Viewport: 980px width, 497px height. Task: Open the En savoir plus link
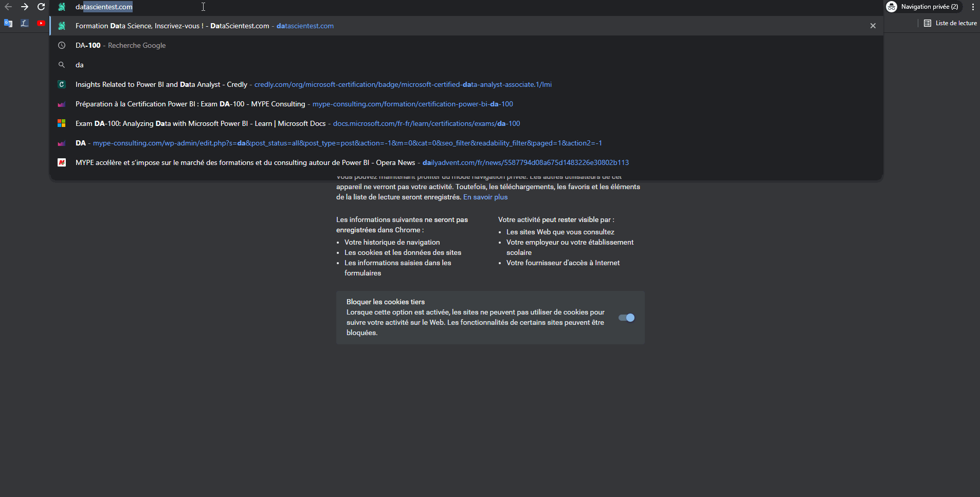tap(485, 197)
